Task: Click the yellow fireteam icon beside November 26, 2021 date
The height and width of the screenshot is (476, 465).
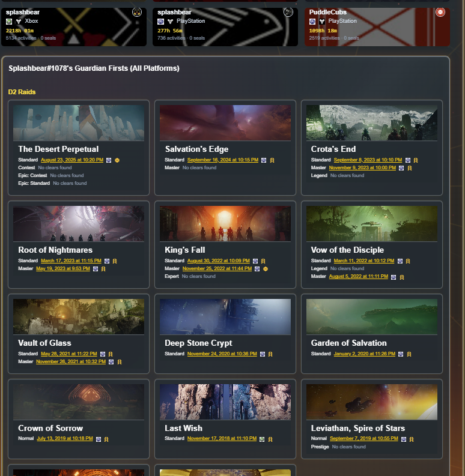Action: [120, 362]
